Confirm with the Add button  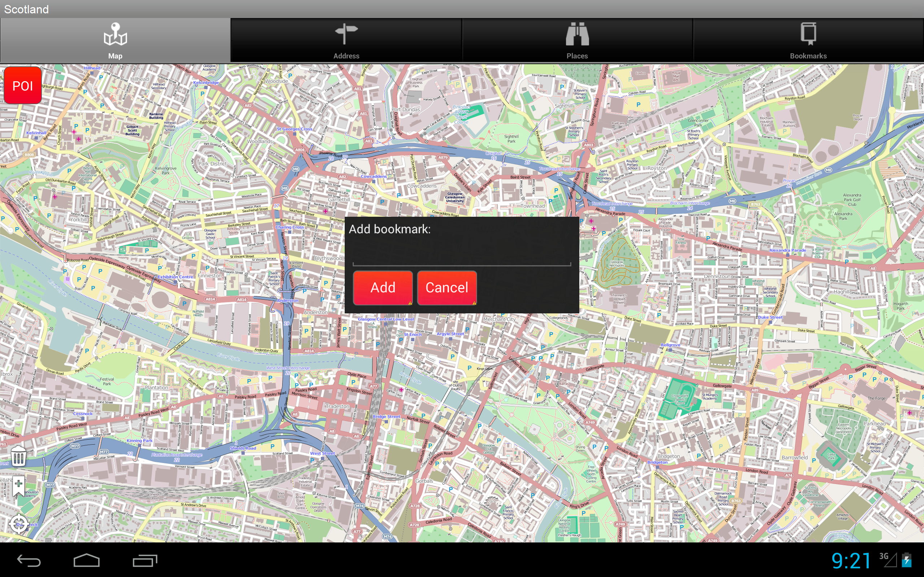pyautogui.click(x=383, y=287)
